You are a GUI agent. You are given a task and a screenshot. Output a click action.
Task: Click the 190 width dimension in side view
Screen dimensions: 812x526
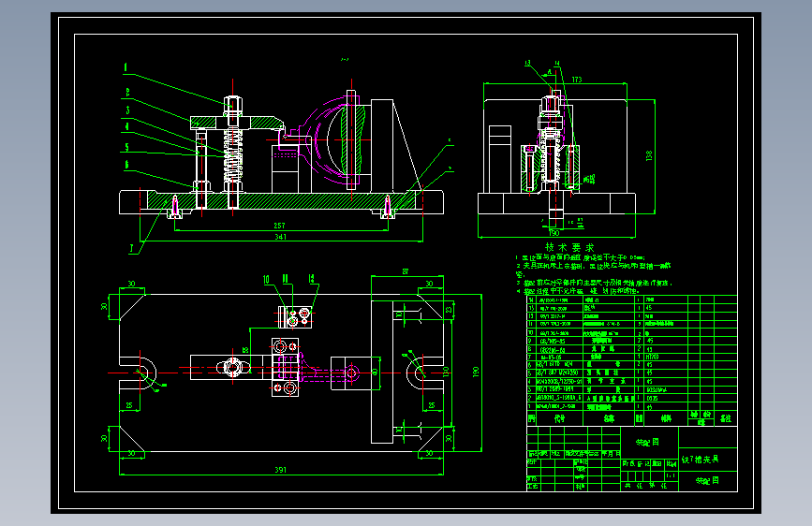pos(554,233)
